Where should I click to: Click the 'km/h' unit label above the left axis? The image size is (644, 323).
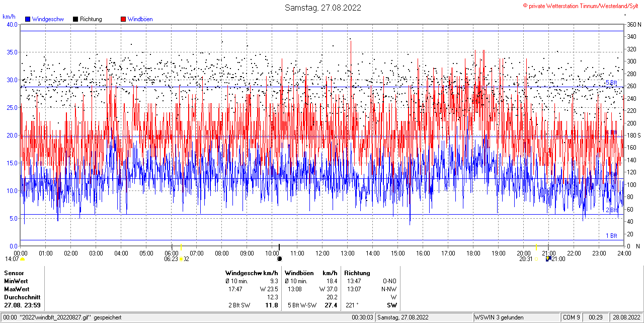click(x=9, y=17)
